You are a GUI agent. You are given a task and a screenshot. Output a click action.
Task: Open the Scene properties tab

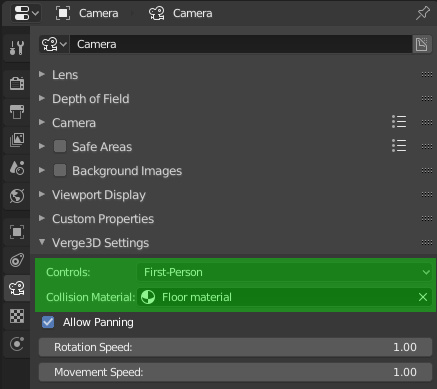point(17,168)
